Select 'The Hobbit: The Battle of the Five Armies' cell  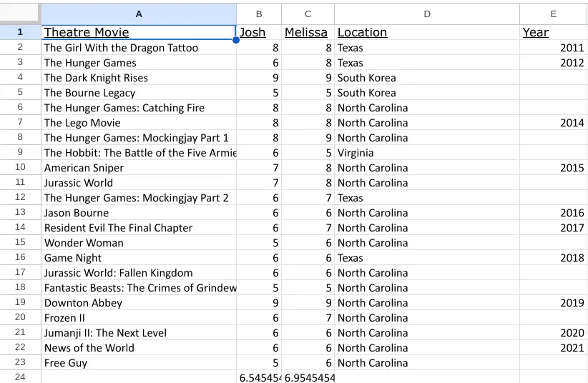(139, 152)
